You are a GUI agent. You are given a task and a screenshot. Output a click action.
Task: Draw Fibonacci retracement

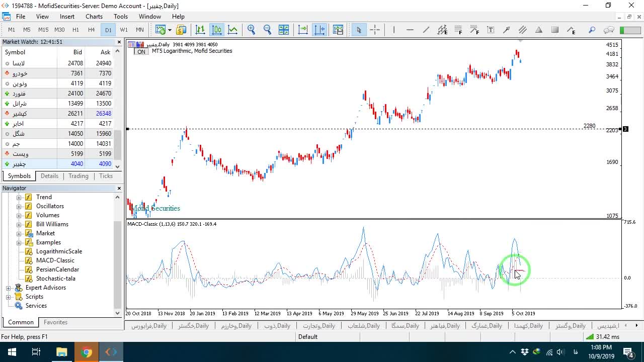point(458,30)
